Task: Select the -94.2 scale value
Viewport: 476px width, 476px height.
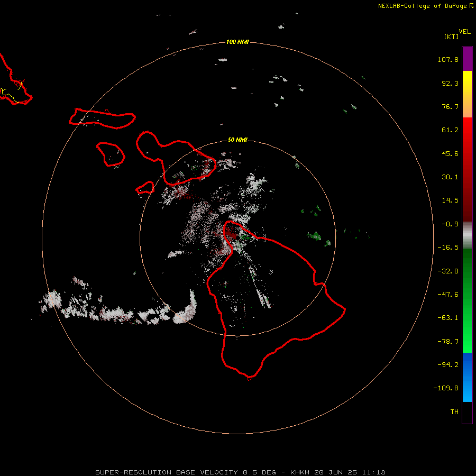Action: point(448,365)
